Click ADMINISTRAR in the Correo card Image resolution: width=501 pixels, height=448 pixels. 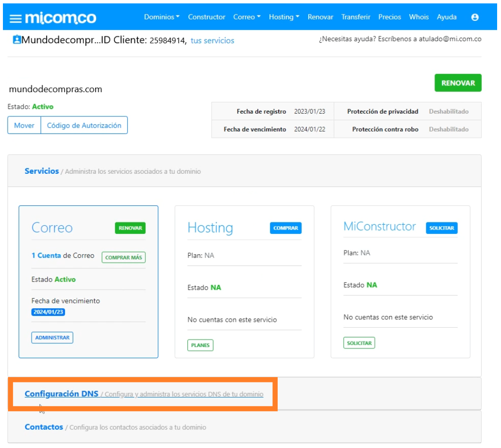coord(52,337)
